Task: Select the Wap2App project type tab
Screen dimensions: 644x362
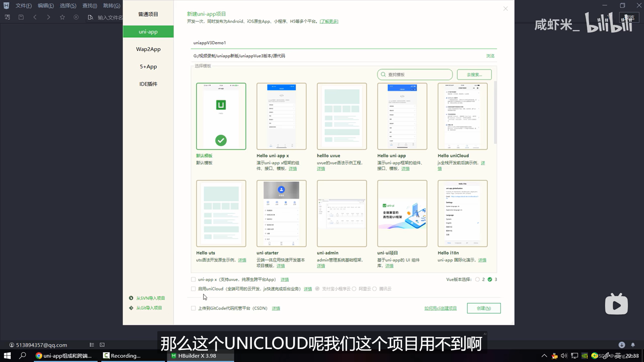Action: pos(148,49)
